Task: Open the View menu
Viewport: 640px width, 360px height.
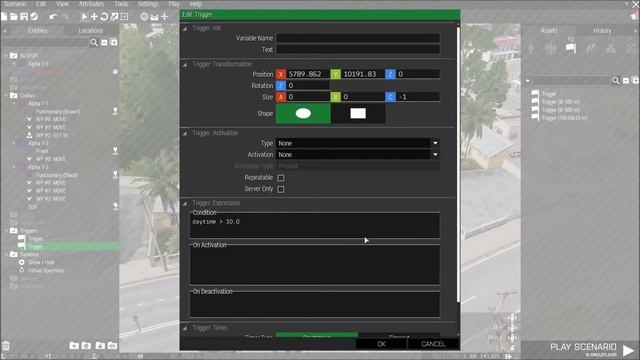Action: pyautogui.click(x=62, y=4)
